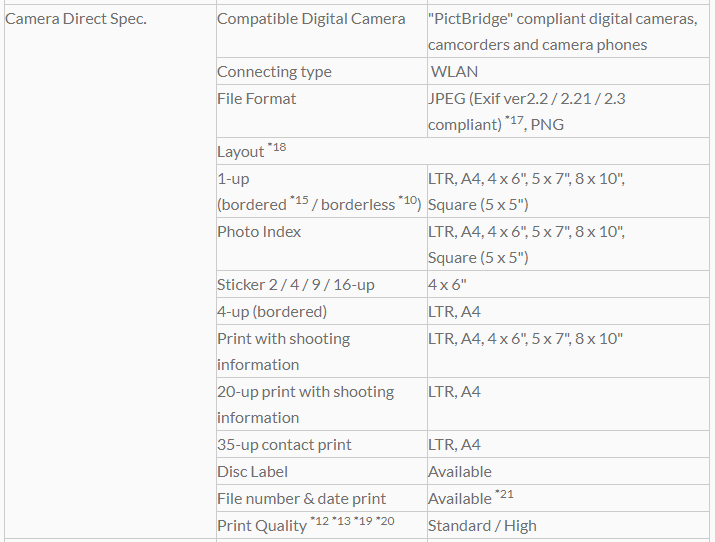Select the WLAN value cell

click(455, 72)
